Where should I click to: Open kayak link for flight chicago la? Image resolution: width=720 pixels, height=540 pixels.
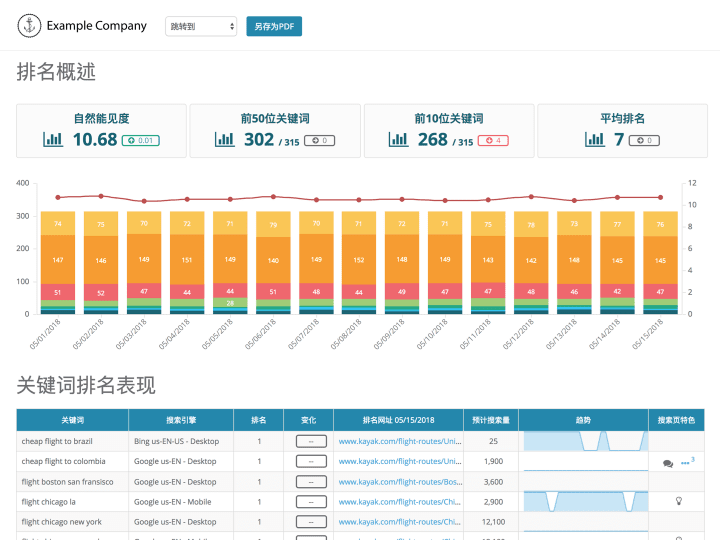coord(400,502)
